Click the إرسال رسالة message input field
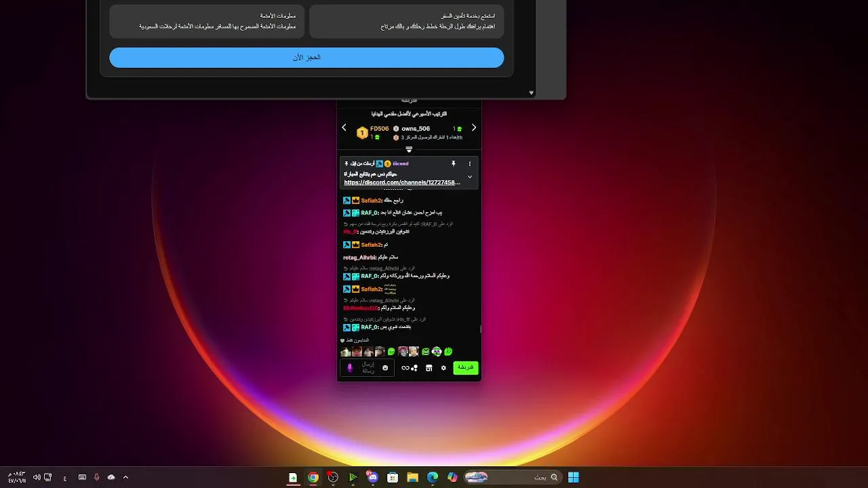 [x=368, y=367]
